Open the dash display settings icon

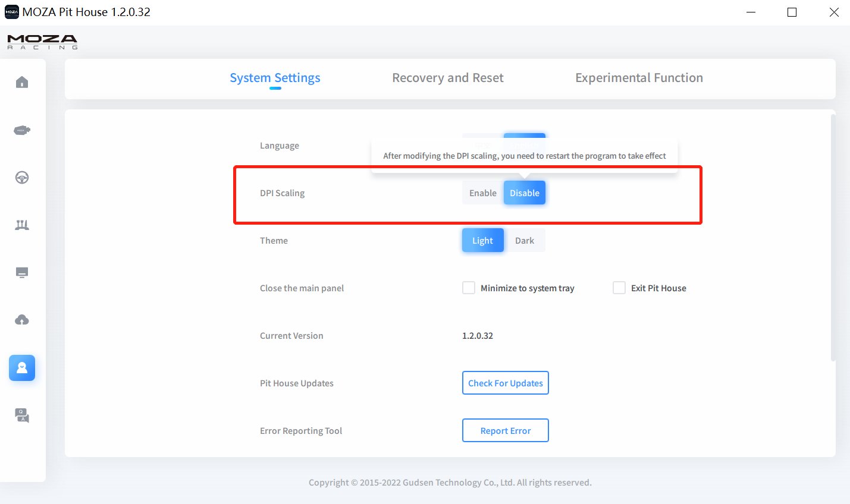click(x=22, y=272)
